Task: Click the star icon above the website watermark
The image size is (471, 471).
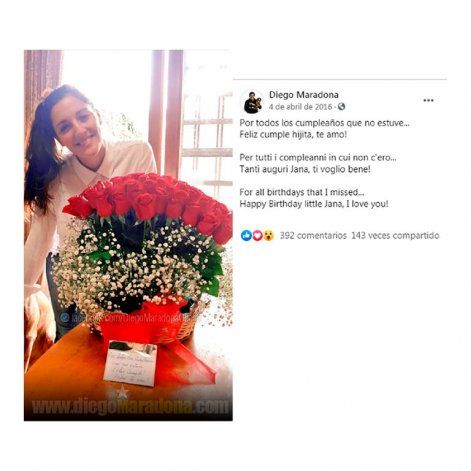Action: point(122,392)
